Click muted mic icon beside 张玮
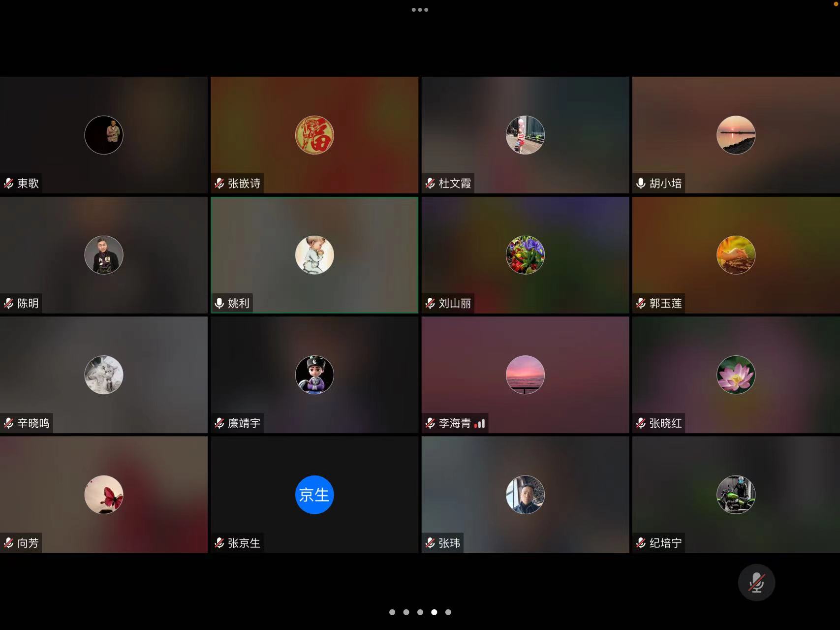This screenshot has height=630, width=840. [430, 543]
